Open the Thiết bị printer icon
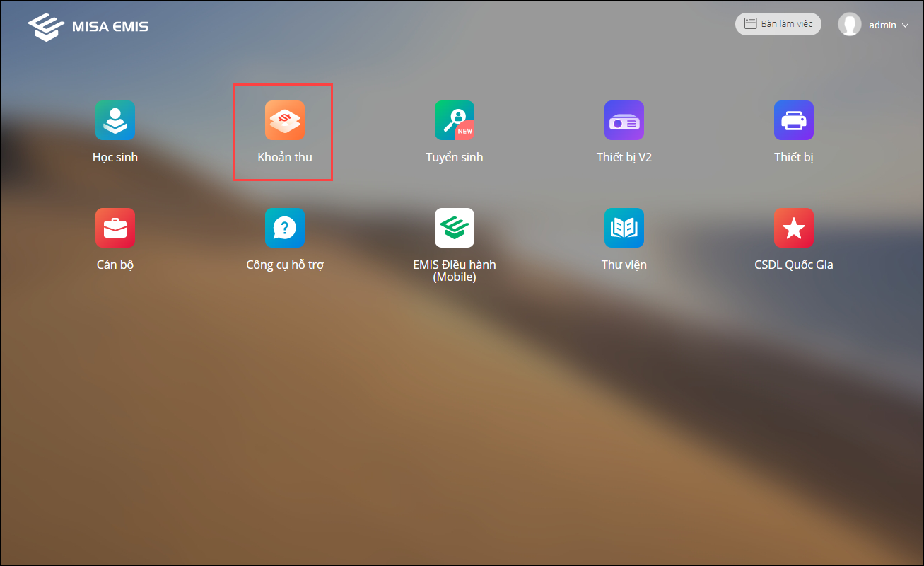 pyautogui.click(x=794, y=120)
